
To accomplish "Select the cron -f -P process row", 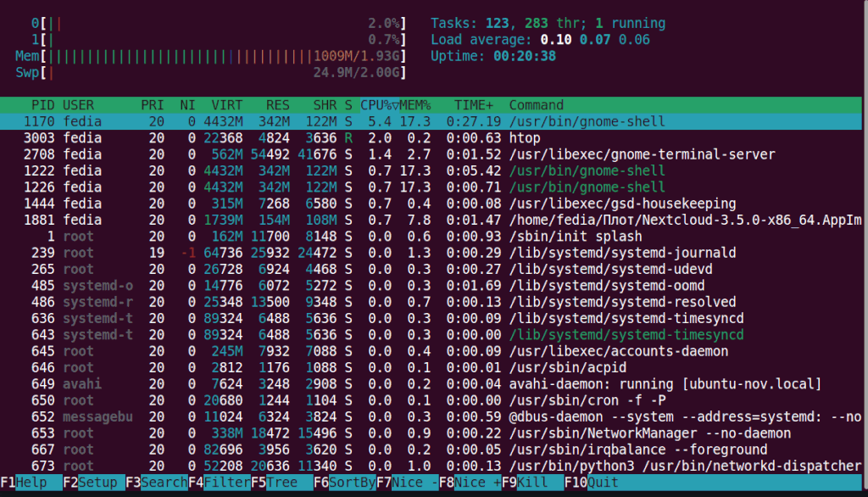I will pyautogui.click(x=431, y=400).
